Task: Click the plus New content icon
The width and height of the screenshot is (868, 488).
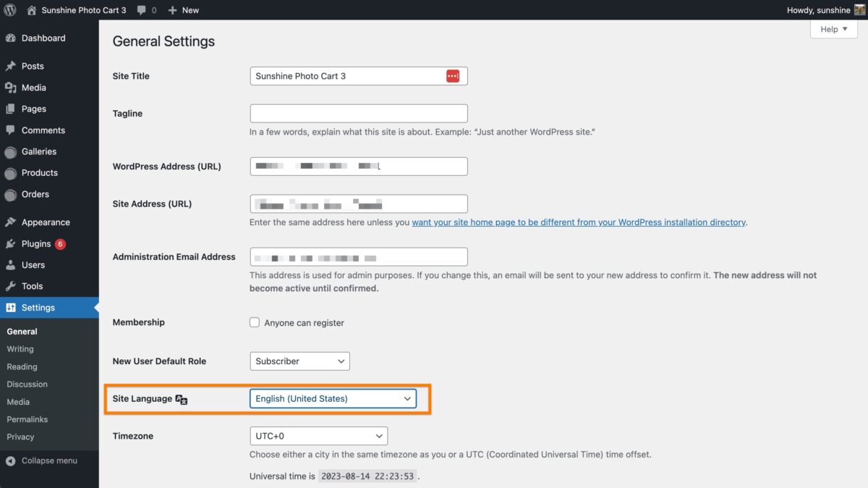Action: coord(172,10)
